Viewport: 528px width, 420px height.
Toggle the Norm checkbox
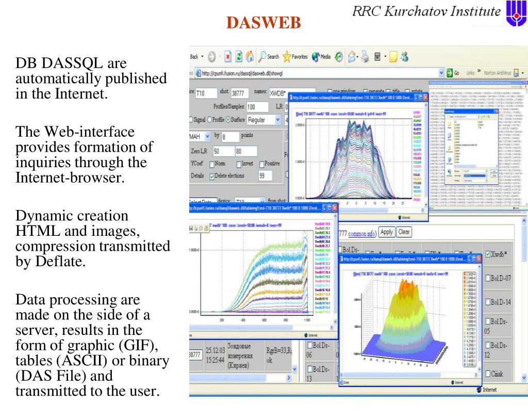point(212,164)
